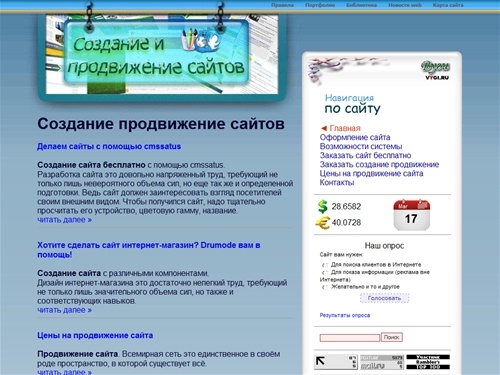This screenshot has width=500, height=375.
Task: Click the Навигация по сайту heading
Action: click(x=352, y=104)
